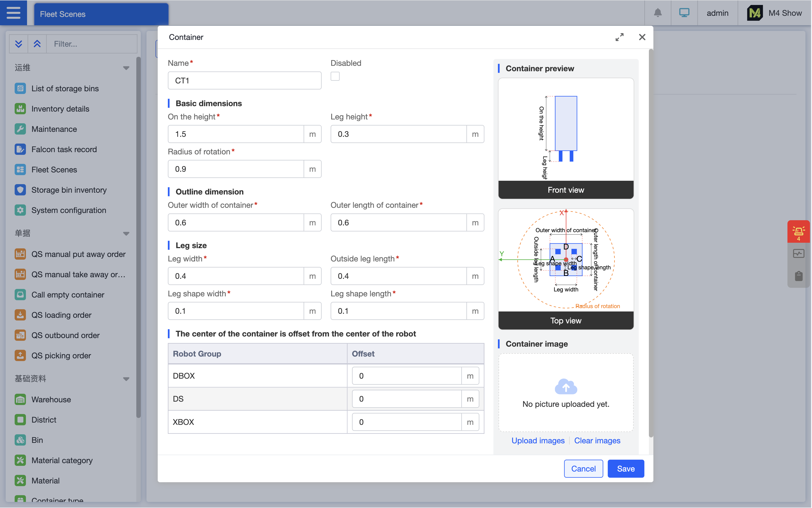Open QS loading order menu item
812x508 pixels.
61,315
